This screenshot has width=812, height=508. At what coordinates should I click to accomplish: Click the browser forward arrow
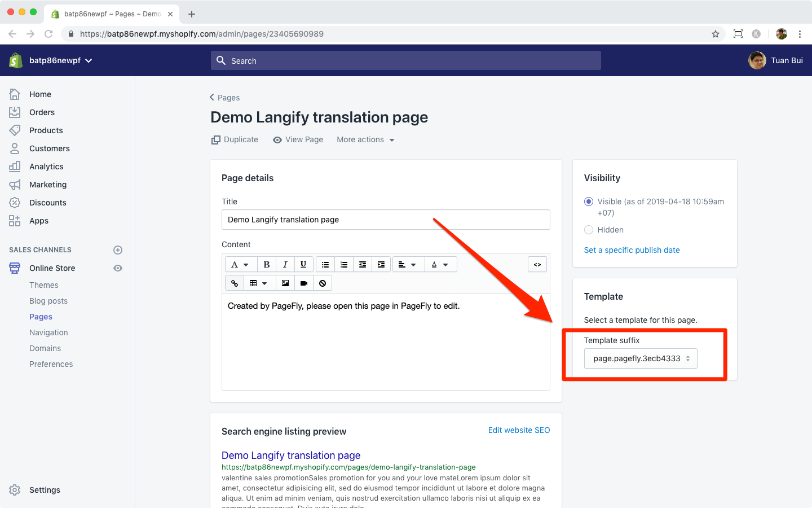30,34
